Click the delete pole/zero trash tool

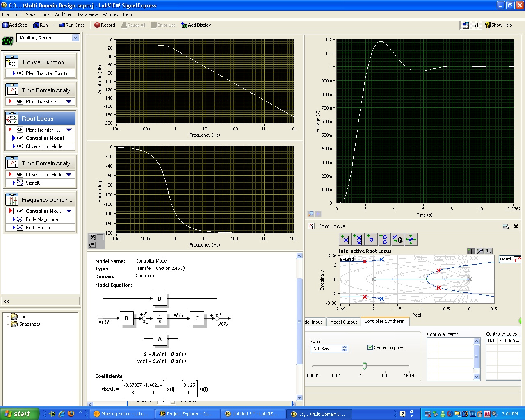tap(397, 240)
